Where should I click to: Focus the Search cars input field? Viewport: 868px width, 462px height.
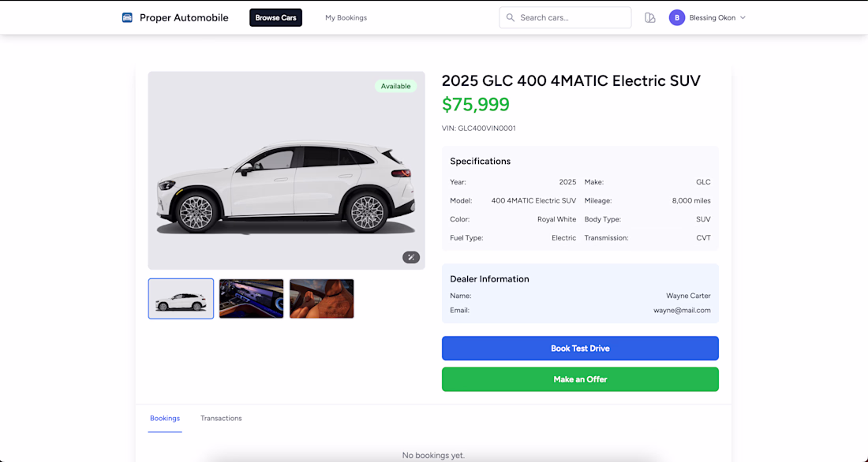[x=565, y=17]
